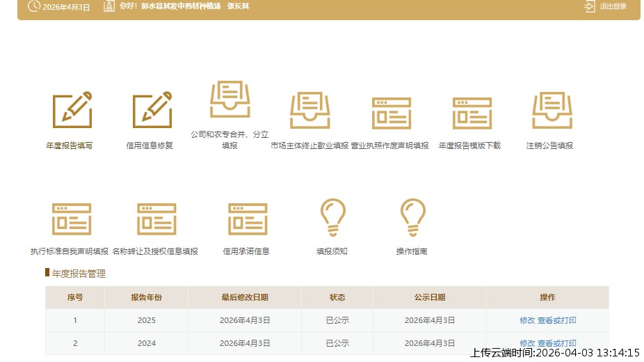This screenshot has height=362, width=644.
Task: Open 名称转让及授权信息填报 icon
Action: pos(156,219)
